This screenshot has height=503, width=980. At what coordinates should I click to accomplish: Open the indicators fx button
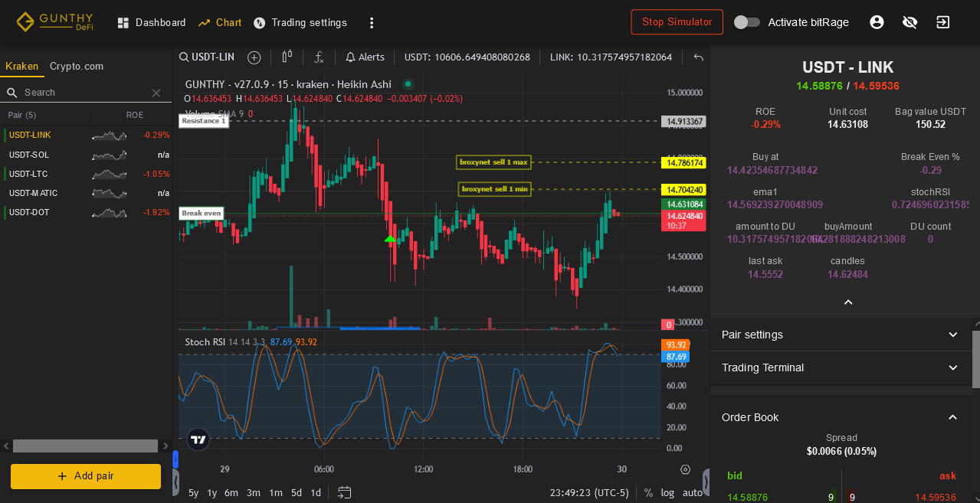(x=320, y=57)
